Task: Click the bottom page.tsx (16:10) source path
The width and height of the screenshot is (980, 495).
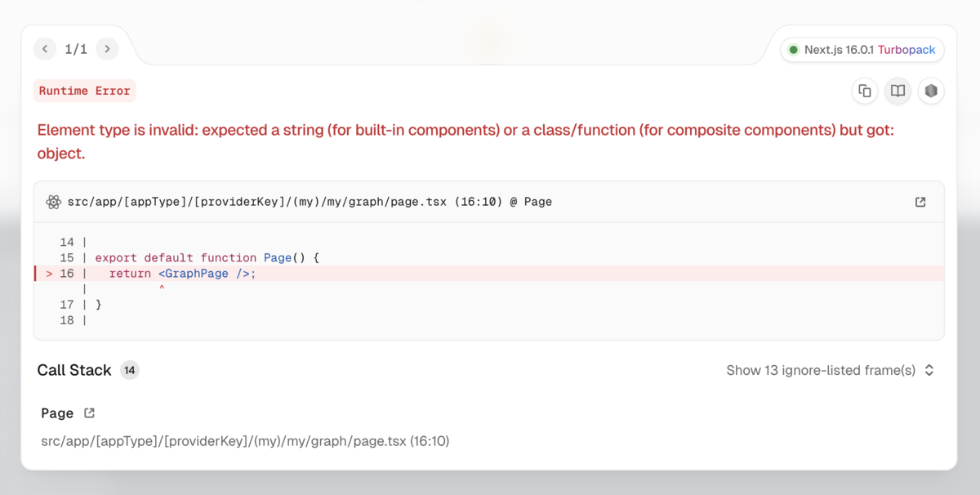Action: 245,441
